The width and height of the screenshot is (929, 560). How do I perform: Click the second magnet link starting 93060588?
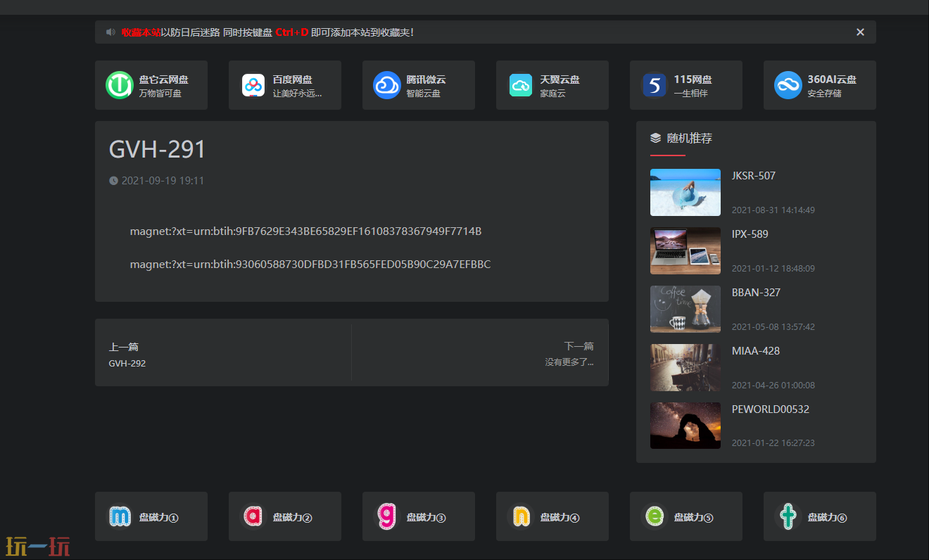[310, 265]
